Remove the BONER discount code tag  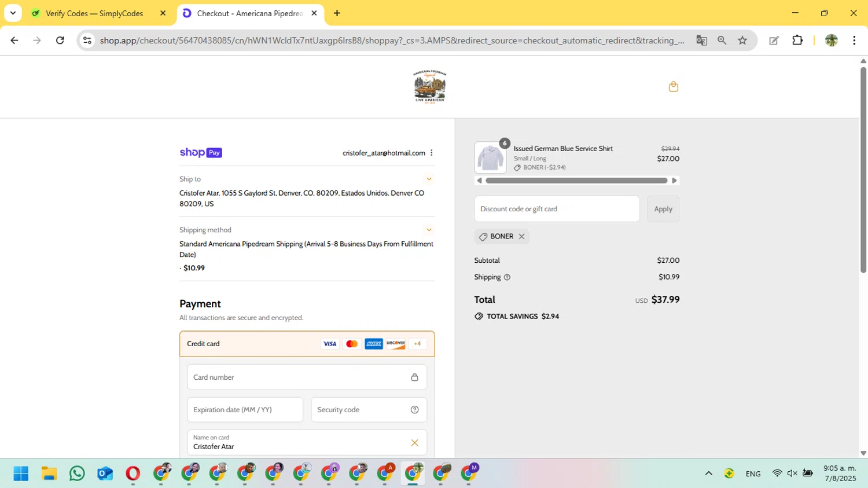tap(522, 236)
